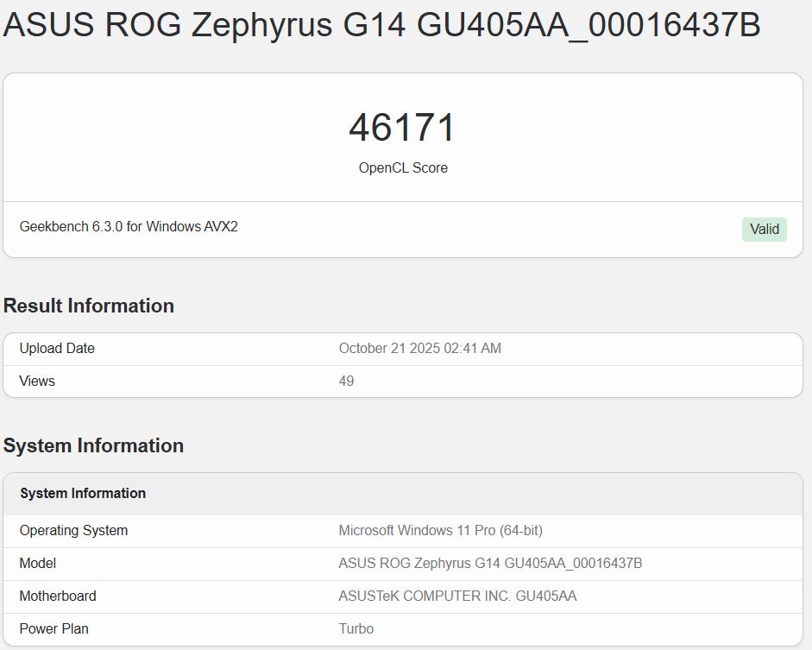Click the Result Information heading
The width and height of the screenshot is (812, 650).
coord(89,306)
